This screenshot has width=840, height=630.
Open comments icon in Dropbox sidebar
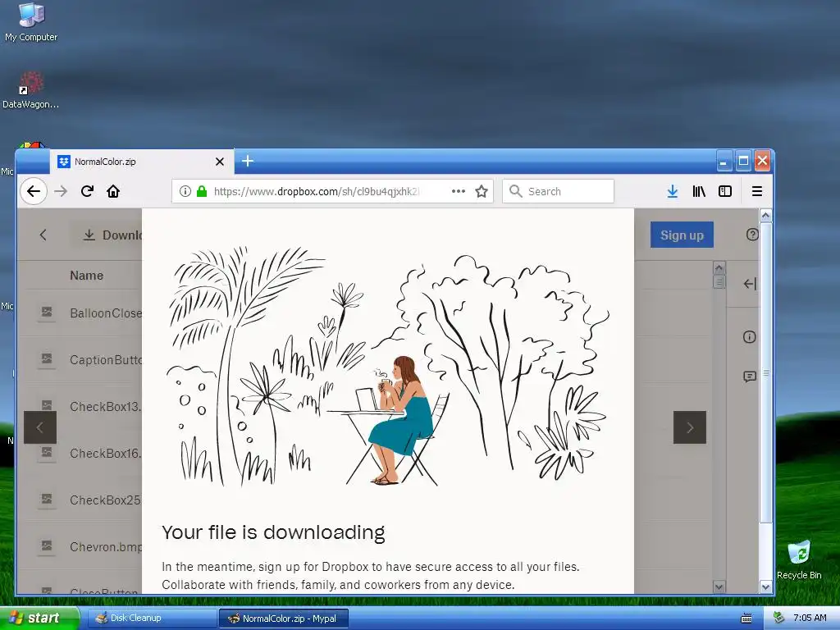coord(750,377)
